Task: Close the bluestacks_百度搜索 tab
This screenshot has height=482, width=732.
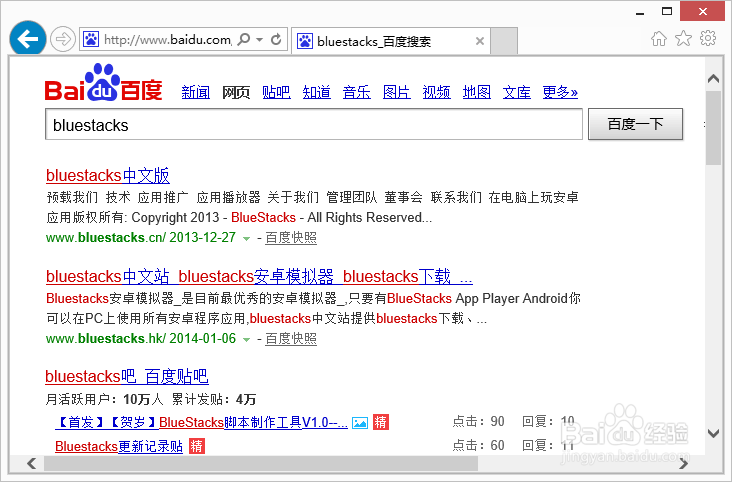Action: click(x=479, y=41)
